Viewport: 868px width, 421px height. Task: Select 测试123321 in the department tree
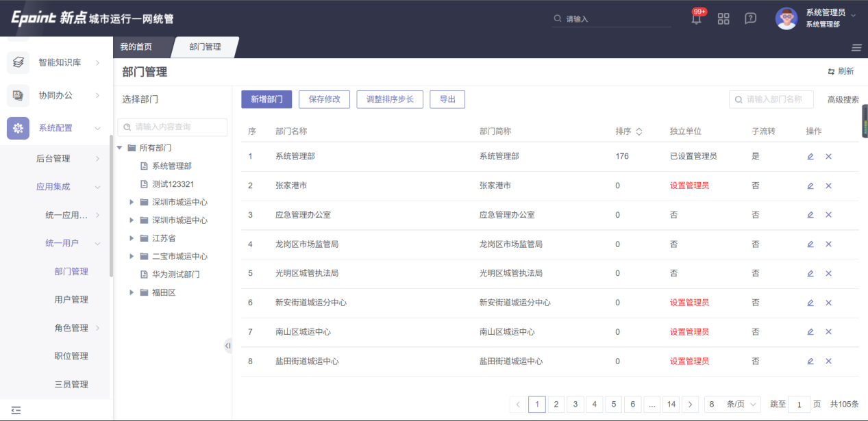(173, 184)
